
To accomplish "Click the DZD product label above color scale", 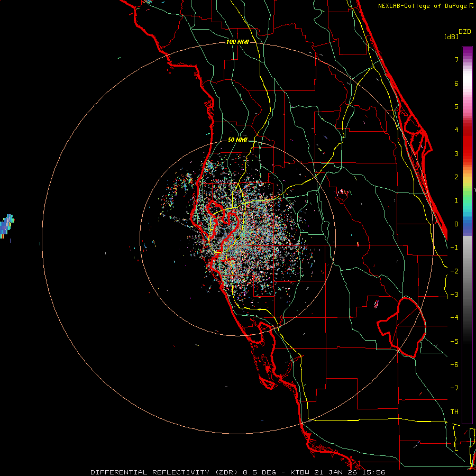I will (465, 32).
